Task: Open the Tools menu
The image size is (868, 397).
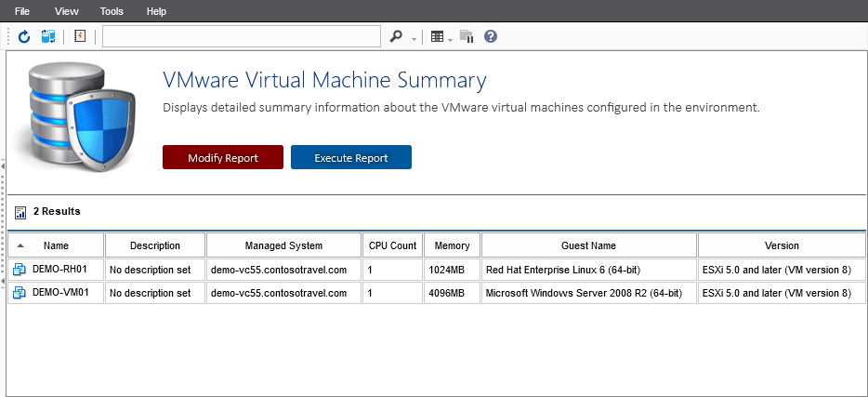Action: point(112,11)
